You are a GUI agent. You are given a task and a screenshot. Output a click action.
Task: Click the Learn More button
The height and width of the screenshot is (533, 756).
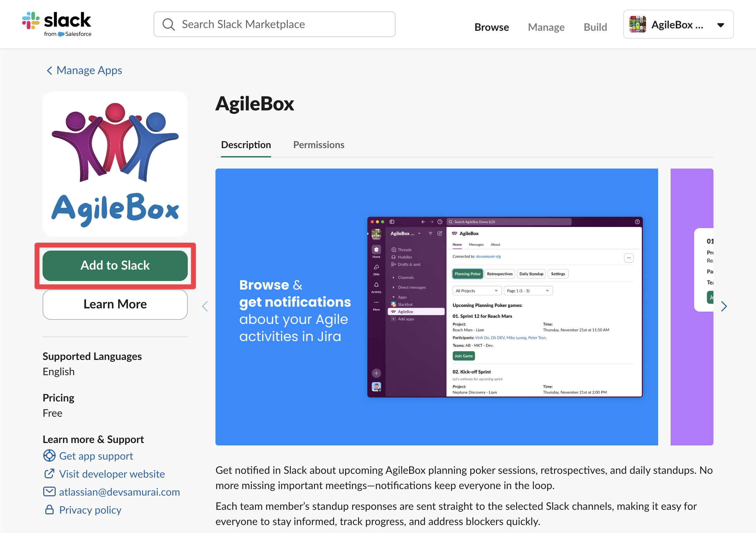point(115,304)
